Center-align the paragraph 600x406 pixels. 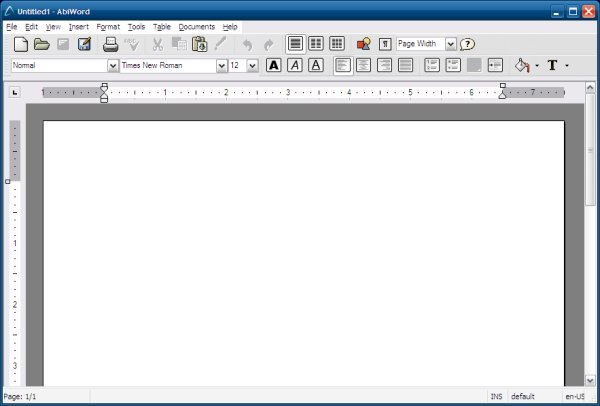[364, 65]
